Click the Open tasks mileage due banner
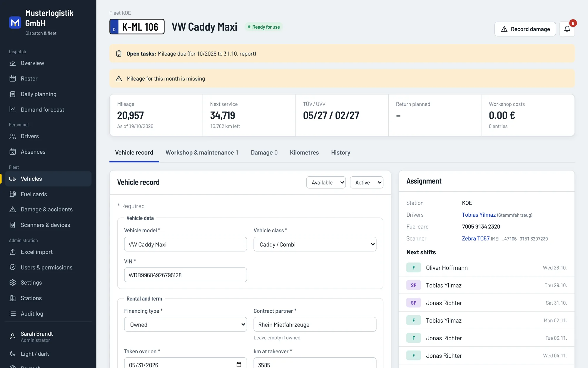Screen dimensions: 588x368 [x=342, y=54]
